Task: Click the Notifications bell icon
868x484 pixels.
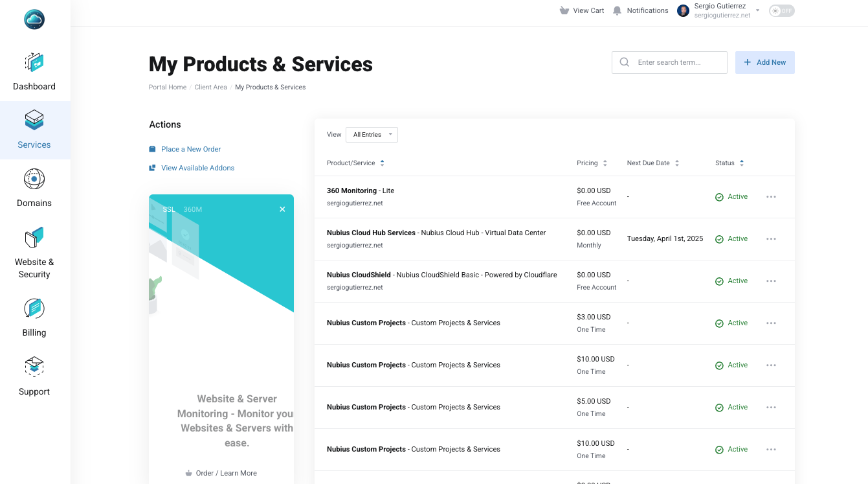Action: point(618,10)
